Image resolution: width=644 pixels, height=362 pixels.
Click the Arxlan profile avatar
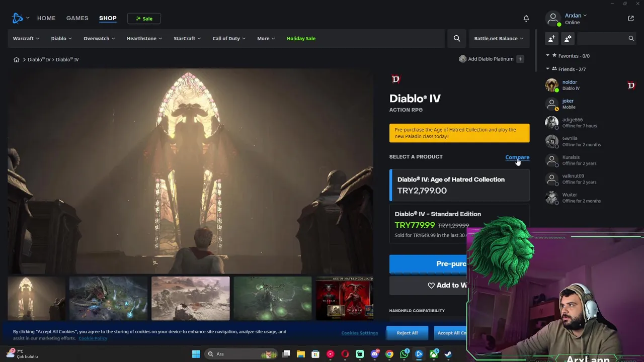(x=553, y=19)
